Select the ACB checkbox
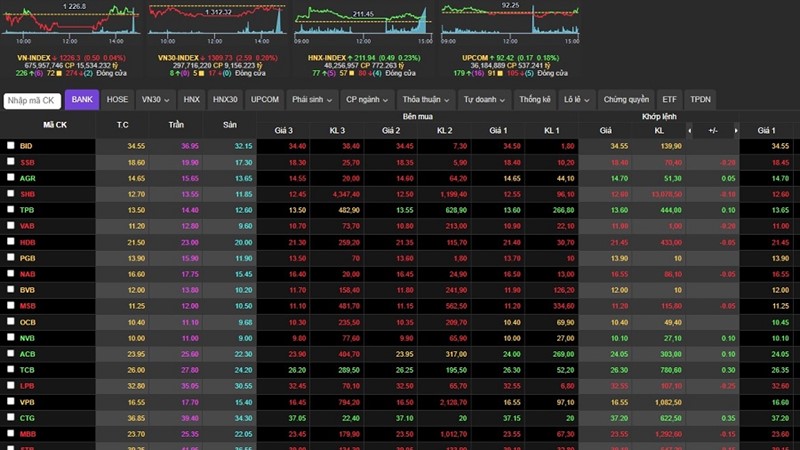This screenshot has height=450, width=800. tap(11, 353)
